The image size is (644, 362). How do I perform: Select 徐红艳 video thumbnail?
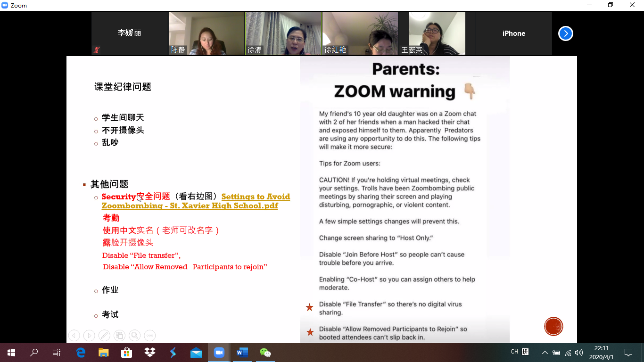click(x=360, y=33)
